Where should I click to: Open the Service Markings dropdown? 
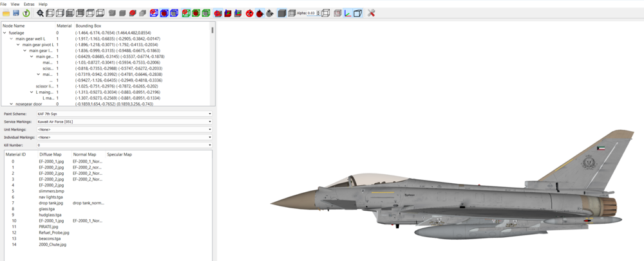point(124,122)
